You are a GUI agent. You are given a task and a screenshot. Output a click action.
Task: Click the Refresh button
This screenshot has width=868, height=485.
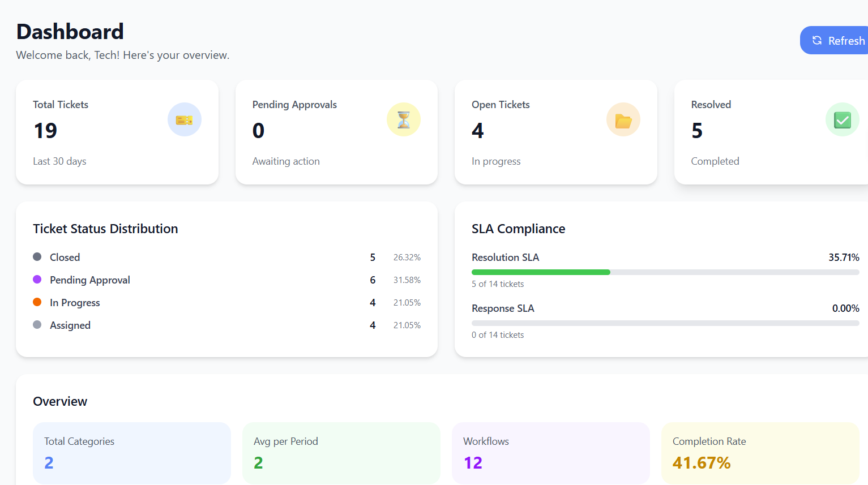pyautogui.click(x=838, y=40)
